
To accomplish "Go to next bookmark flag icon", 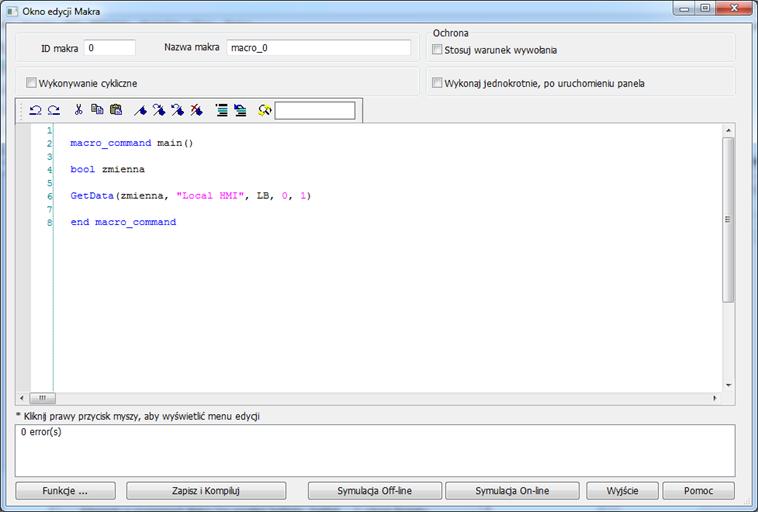I will [x=159, y=110].
